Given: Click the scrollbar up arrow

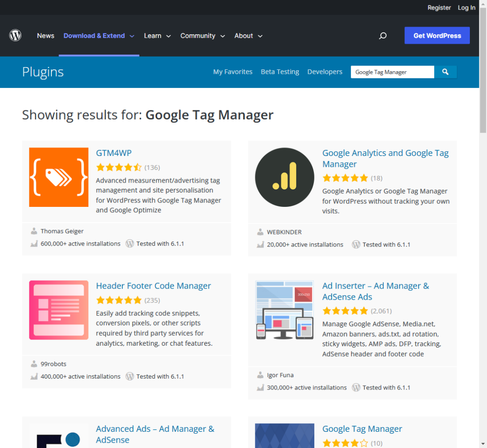Looking at the screenshot, I should pos(483,3).
